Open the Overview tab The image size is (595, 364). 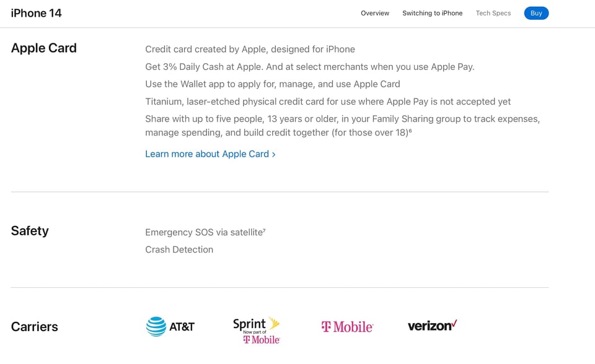tap(375, 13)
